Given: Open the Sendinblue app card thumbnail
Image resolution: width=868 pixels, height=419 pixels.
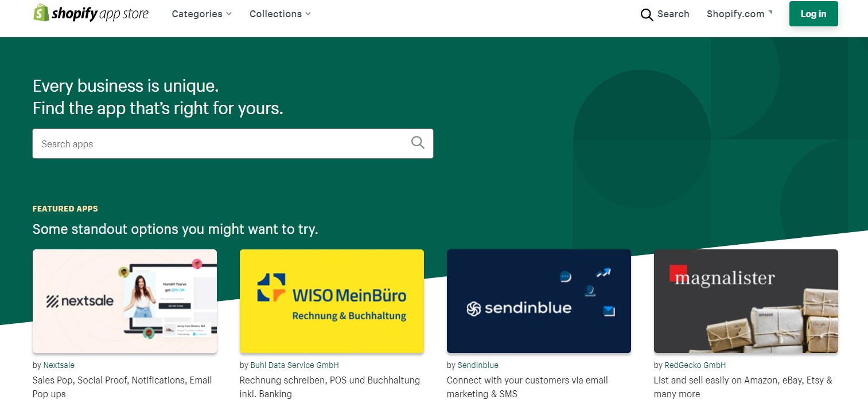Looking at the screenshot, I should [x=539, y=301].
